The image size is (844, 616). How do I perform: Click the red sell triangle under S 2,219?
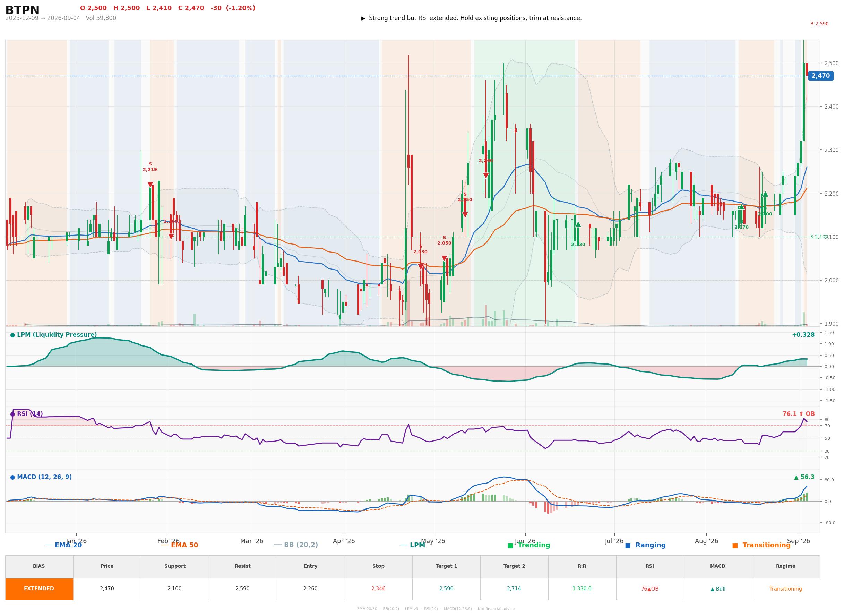[150, 185]
